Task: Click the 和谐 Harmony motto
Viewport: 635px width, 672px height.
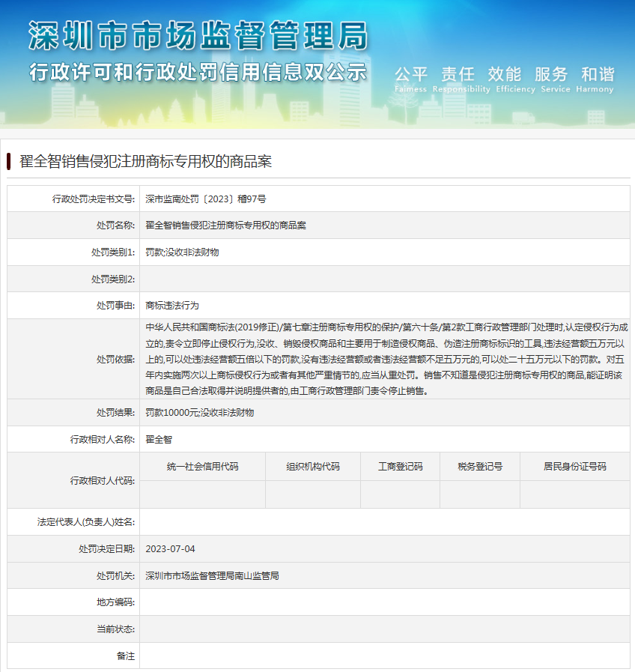Action: coord(595,79)
